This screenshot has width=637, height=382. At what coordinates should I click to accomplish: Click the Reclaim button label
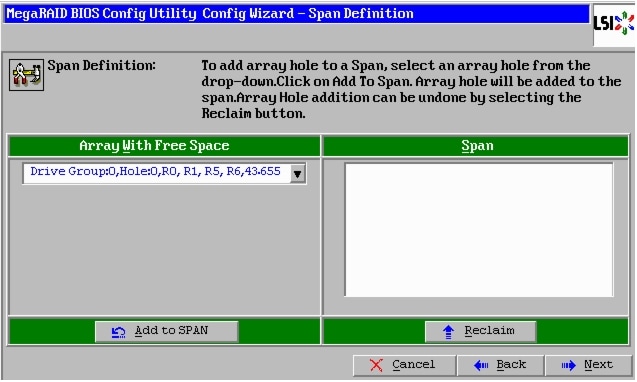coord(489,330)
